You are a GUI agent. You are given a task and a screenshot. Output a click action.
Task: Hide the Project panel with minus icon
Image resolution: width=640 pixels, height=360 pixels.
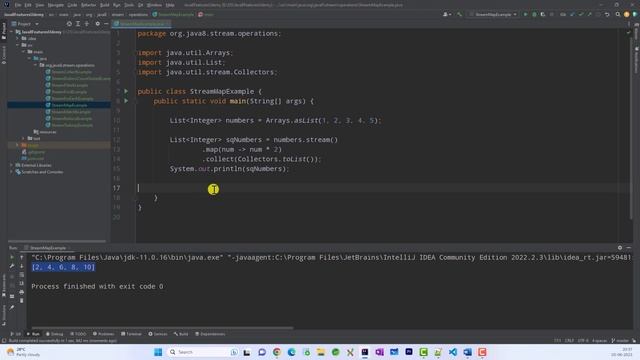coord(106,24)
